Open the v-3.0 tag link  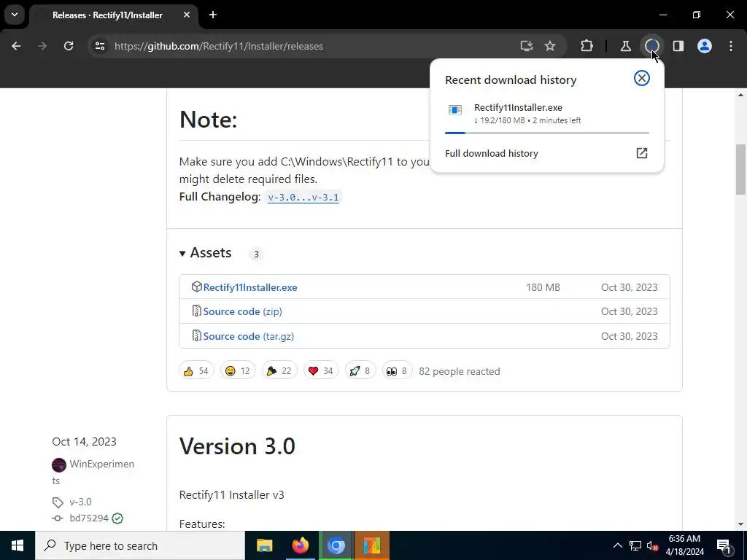(x=80, y=502)
